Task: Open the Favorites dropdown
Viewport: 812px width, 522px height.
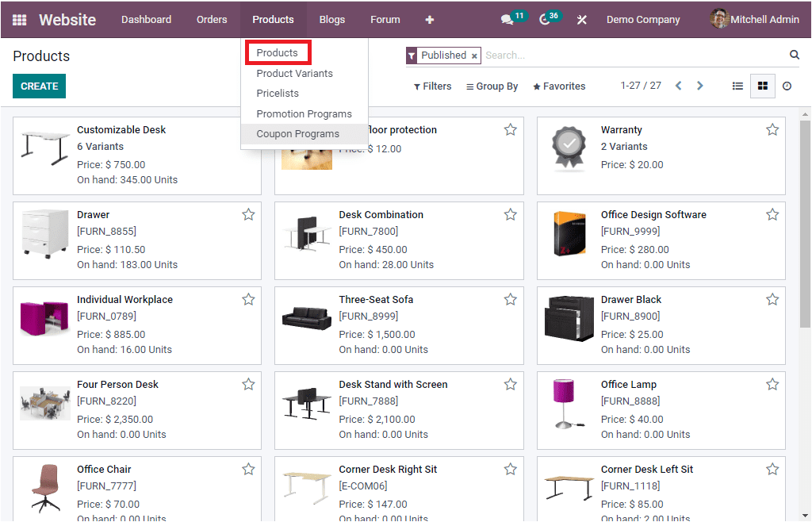Action: tap(559, 86)
